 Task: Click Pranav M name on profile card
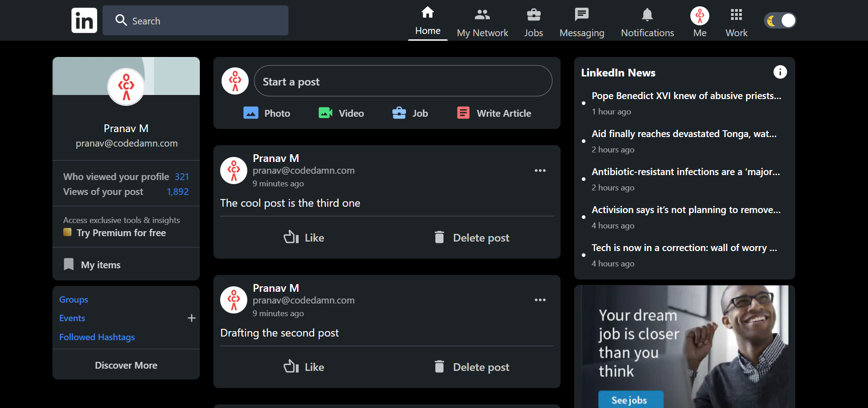(x=126, y=128)
